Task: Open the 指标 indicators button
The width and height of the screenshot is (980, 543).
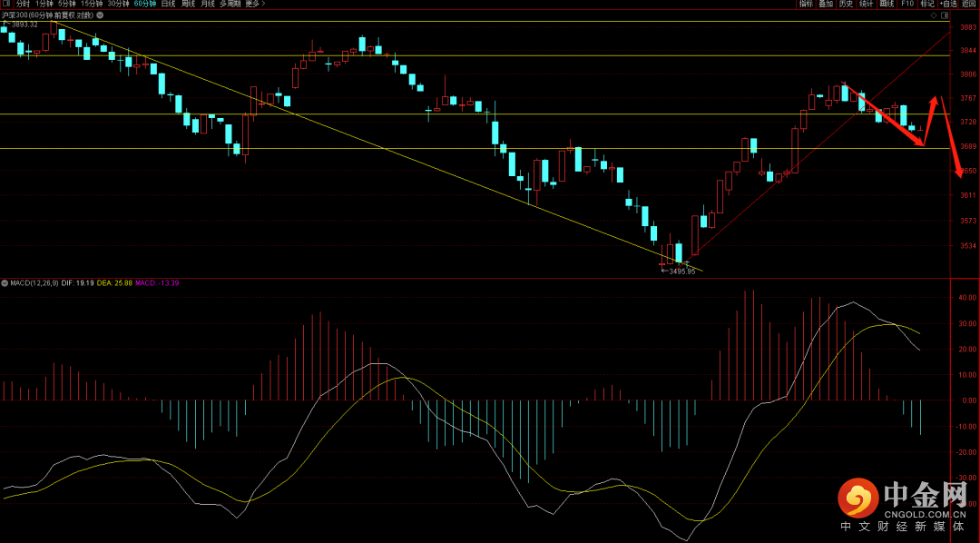Action: coord(806,4)
